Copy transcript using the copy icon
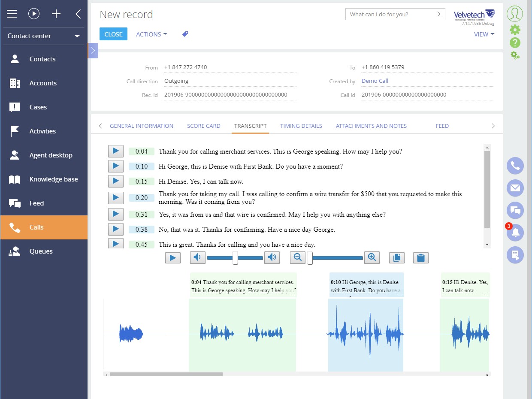The width and height of the screenshot is (532, 399). pyautogui.click(x=396, y=257)
